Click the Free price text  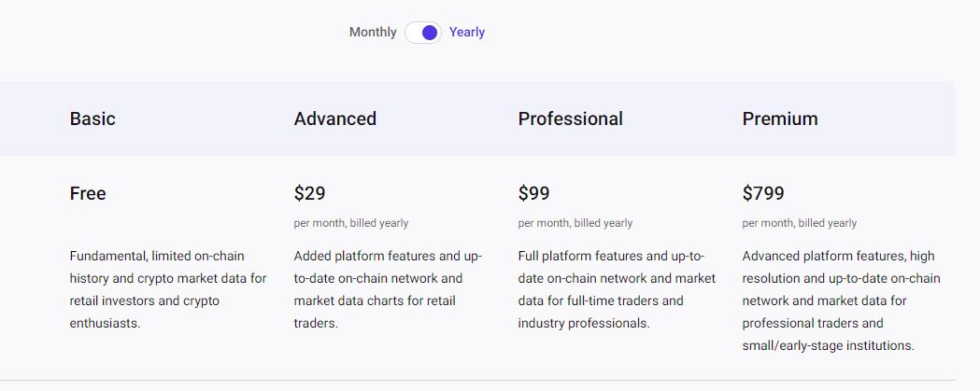click(88, 193)
